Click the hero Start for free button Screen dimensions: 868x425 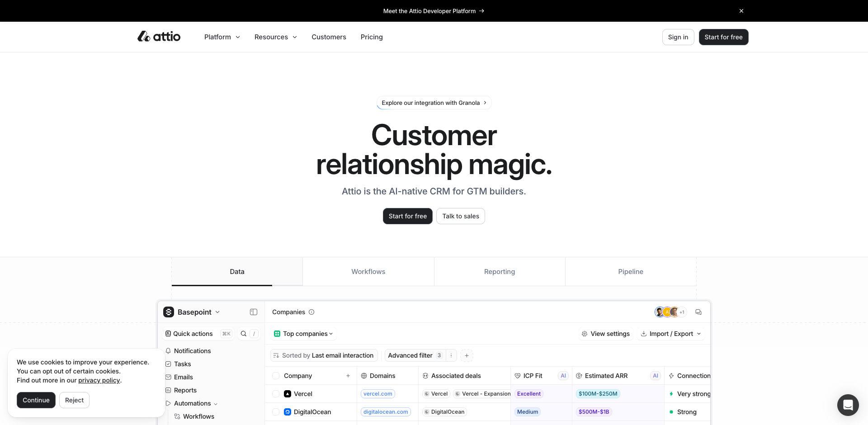[x=408, y=216]
